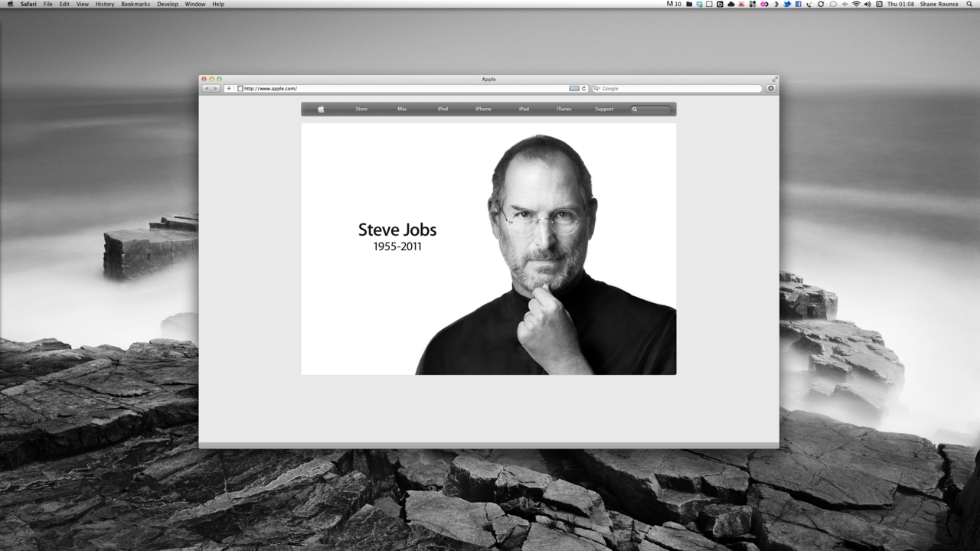Go to the iPhone section link
The width and height of the screenshot is (980, 551).
click(483, 109)
